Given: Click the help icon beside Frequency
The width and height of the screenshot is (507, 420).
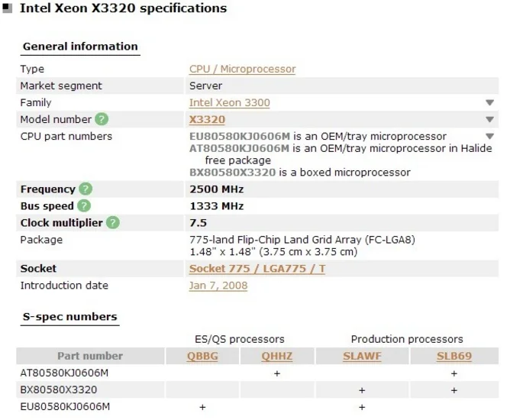Looking at the screenshot, I should click(86, 189).
